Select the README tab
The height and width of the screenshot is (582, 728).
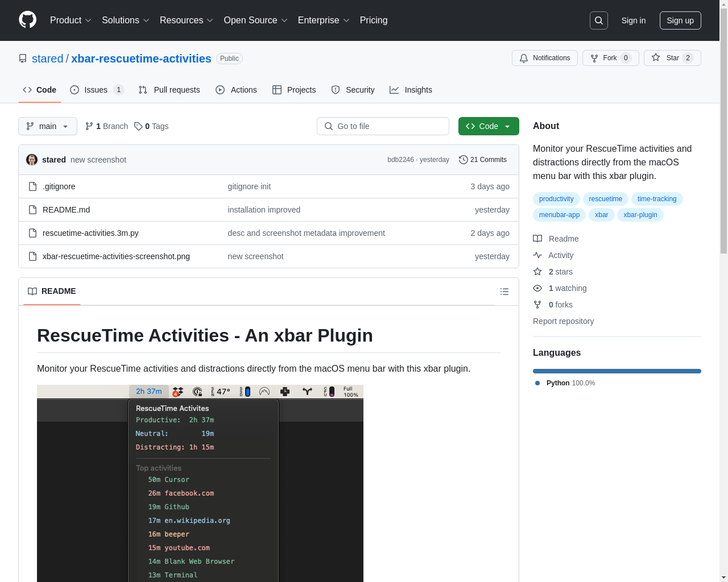[52, 291]
